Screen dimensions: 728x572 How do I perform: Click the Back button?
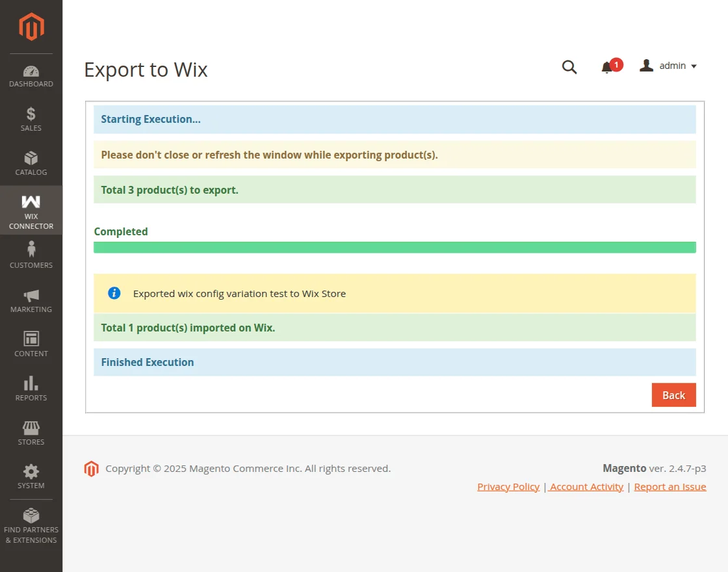[673, 395]
